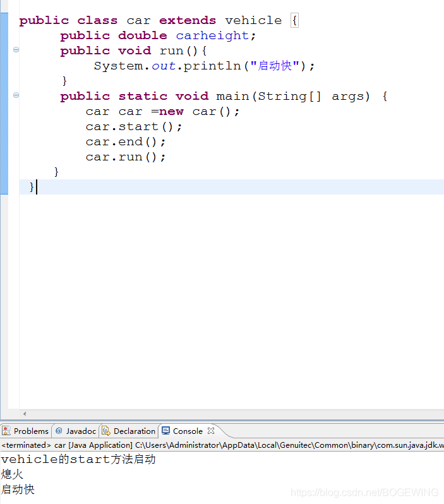Click the final closing brace on the highlighted line
The image size is (444, 504).
click(32, 187)
